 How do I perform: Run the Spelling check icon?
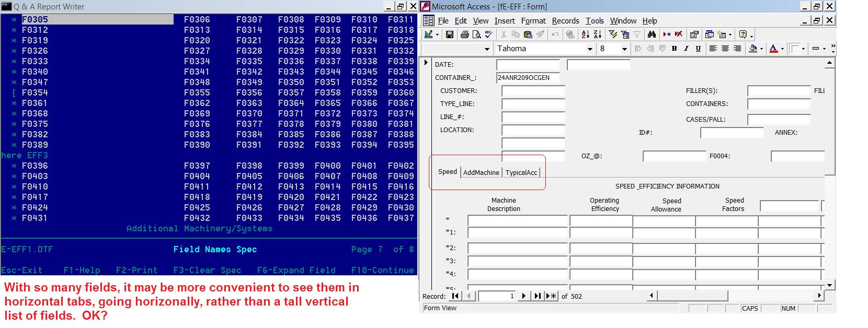(488, 34)
